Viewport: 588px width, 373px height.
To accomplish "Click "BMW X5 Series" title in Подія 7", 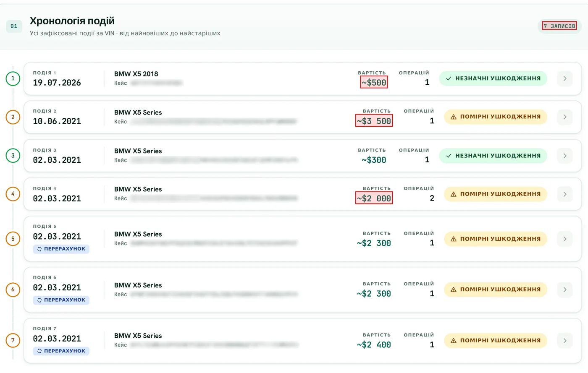I will [138, 336].
